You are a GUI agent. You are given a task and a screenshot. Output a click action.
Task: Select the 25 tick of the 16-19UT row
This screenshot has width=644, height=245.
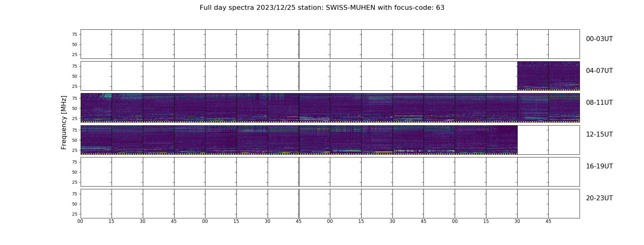click(75, 182)
